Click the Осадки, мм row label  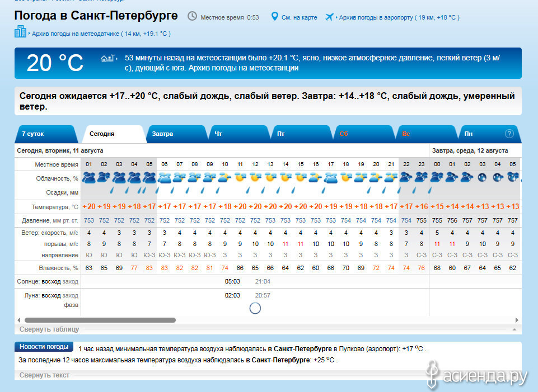click(x=62, y=192)
